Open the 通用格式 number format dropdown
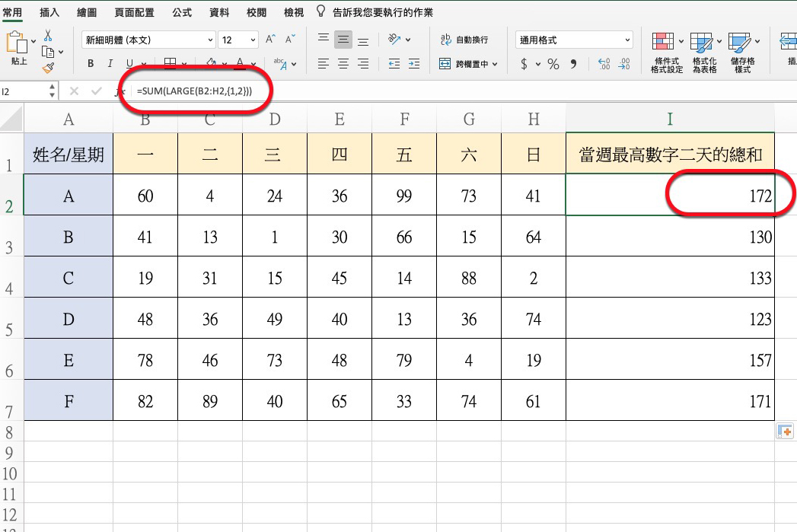 [x=571, y=39]
